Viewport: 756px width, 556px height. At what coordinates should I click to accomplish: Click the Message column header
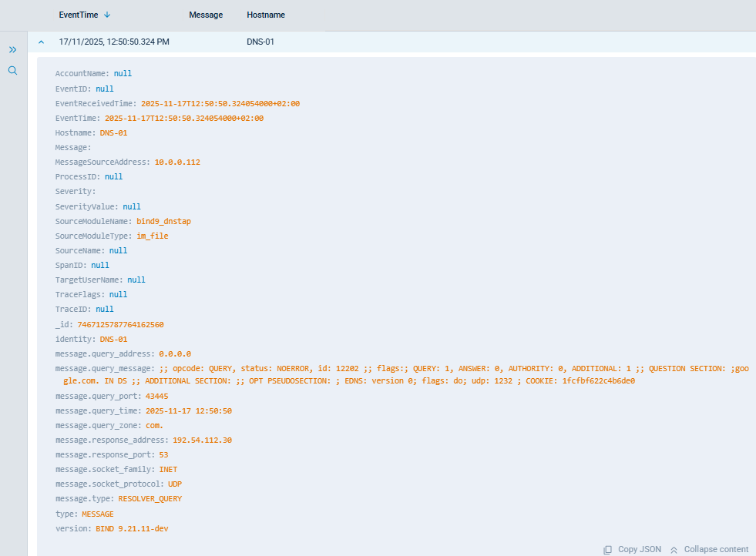pyautogui.click(x=206, y=15)
